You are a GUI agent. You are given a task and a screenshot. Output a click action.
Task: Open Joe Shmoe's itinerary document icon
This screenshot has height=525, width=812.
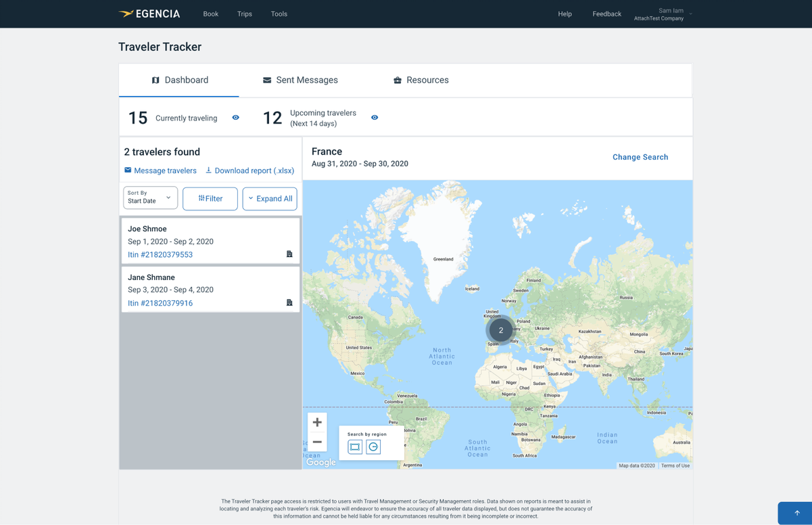(289, 254)
